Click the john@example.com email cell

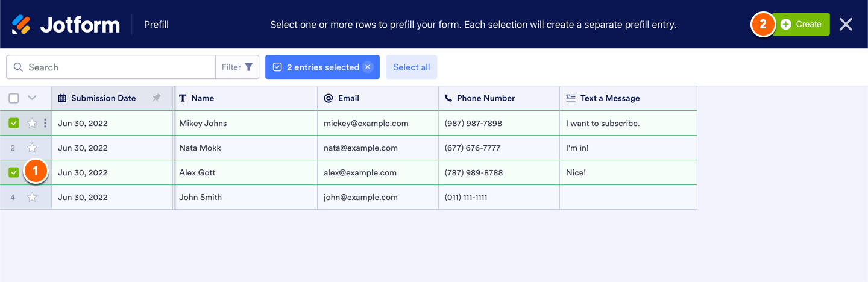tap(360, 198)
